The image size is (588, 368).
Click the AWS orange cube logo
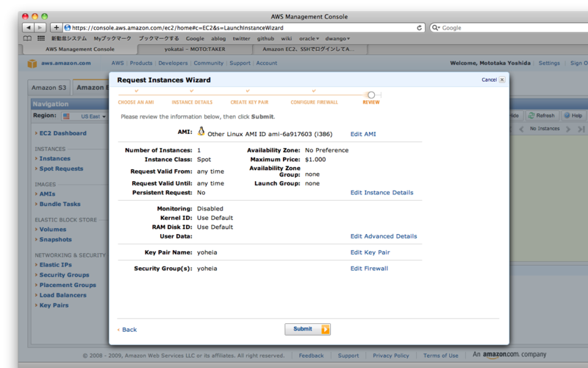(32, 63)
